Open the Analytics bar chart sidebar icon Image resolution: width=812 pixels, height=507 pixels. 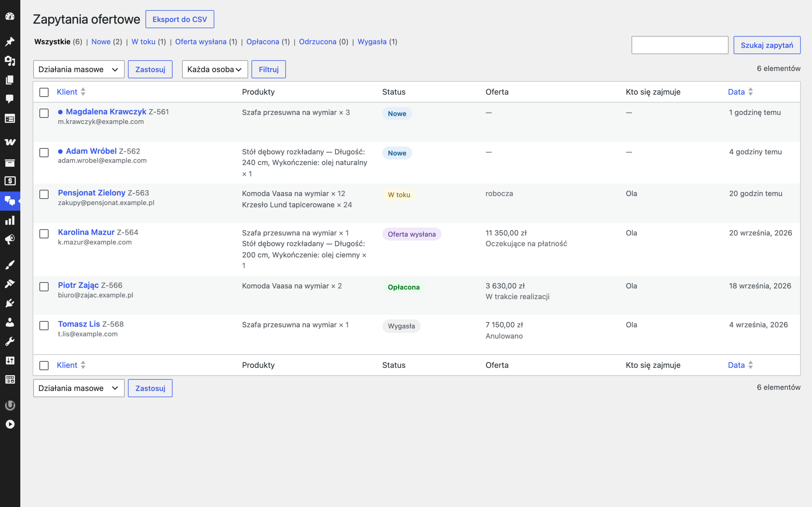10,220
